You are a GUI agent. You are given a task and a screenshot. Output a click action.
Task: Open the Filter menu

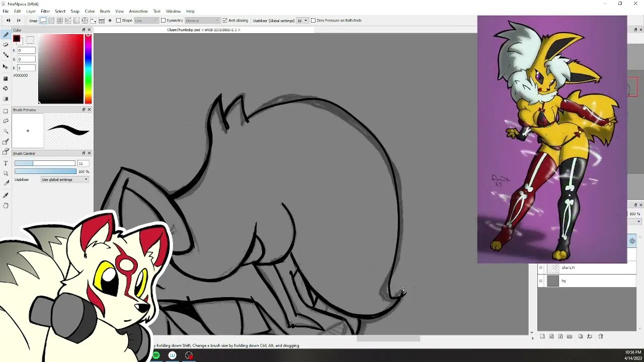(x=45, y=11)
